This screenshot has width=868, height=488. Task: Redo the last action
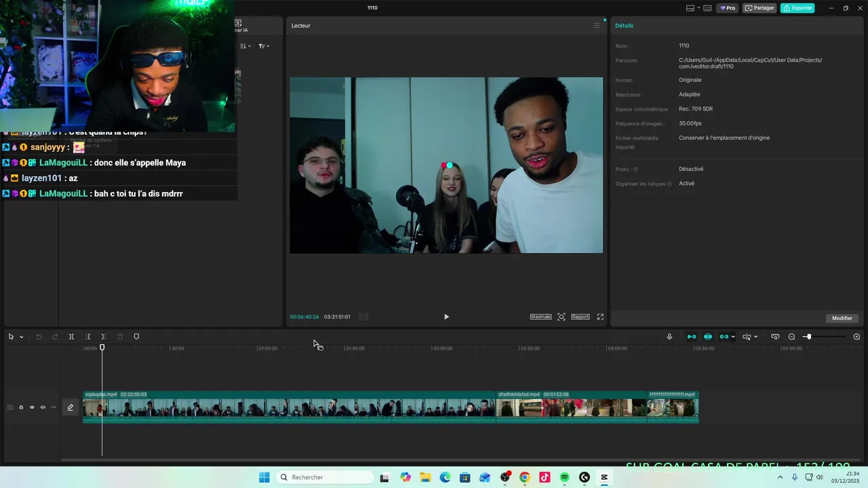pos(55,337)
